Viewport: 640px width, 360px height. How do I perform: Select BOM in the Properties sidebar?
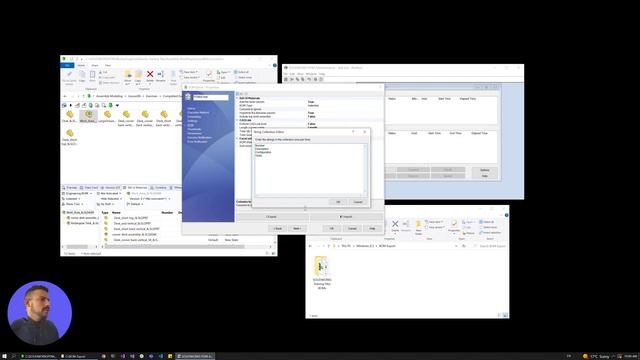[190, 125]
